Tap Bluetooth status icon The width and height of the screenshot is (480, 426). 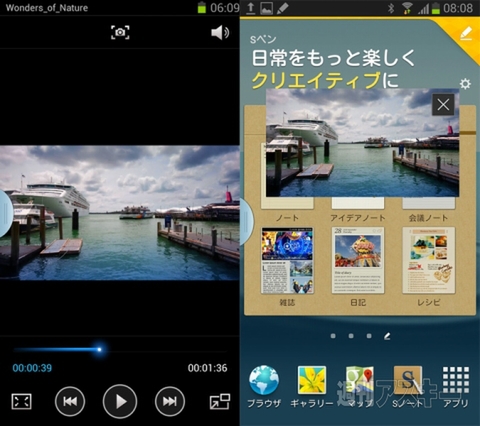click(x=391, y=8)
